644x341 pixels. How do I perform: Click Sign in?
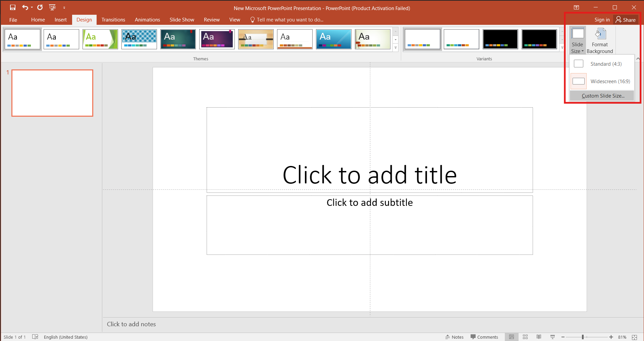[602, 20]
